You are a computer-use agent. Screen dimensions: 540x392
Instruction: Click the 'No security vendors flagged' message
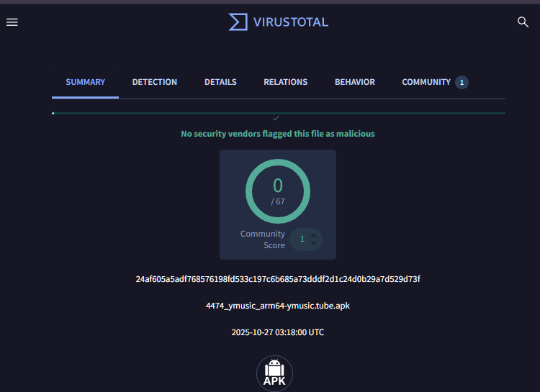point(278,134)
